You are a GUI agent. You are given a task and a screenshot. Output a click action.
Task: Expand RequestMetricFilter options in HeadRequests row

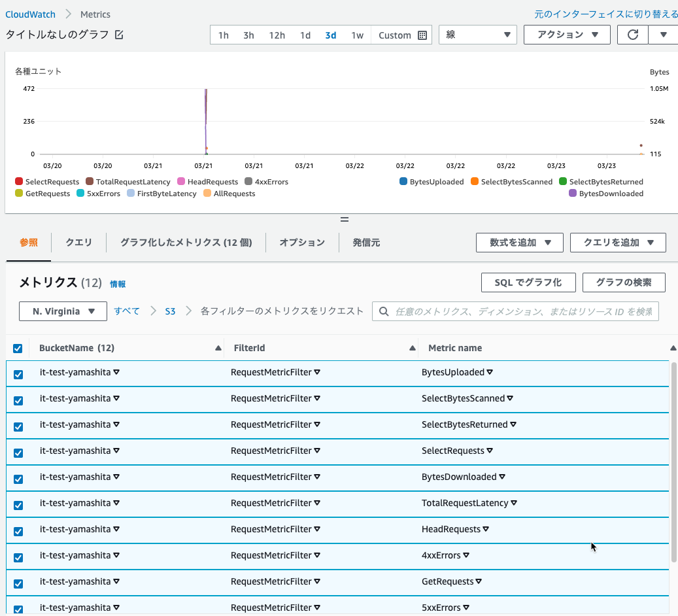pyautogui.click(x=317, y=528)
